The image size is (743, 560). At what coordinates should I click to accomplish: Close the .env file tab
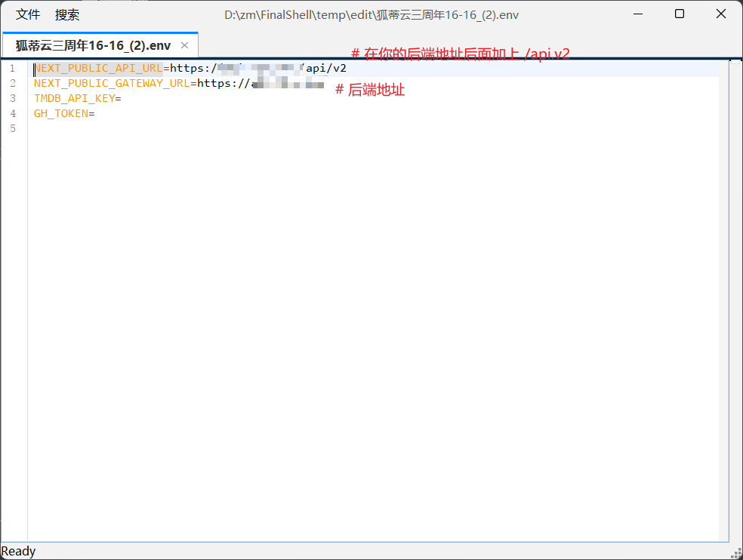coord(184,45)
